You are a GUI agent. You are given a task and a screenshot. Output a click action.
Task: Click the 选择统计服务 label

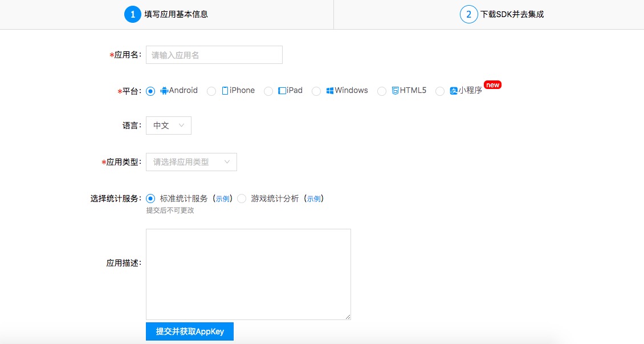tap(116, 199)
